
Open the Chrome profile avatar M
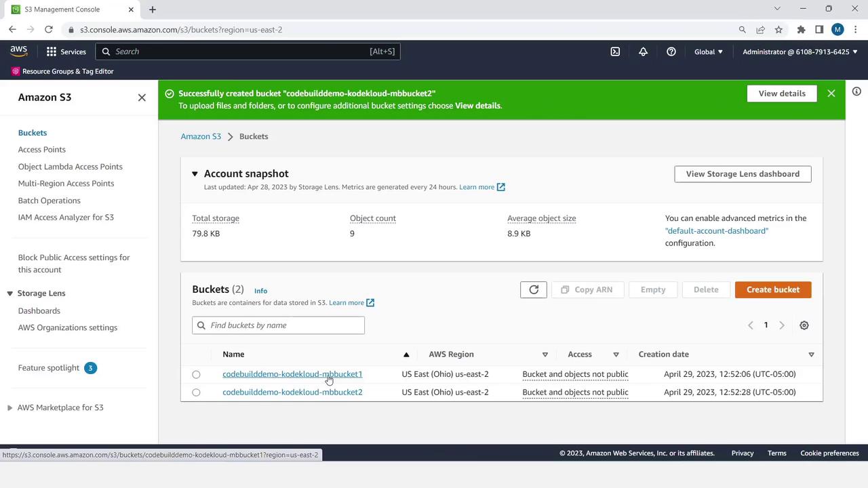(x=837, y=30)
